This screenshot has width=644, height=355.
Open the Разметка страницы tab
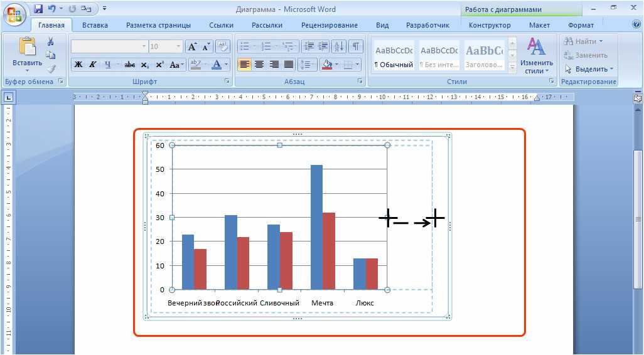(x=158, y=25)
